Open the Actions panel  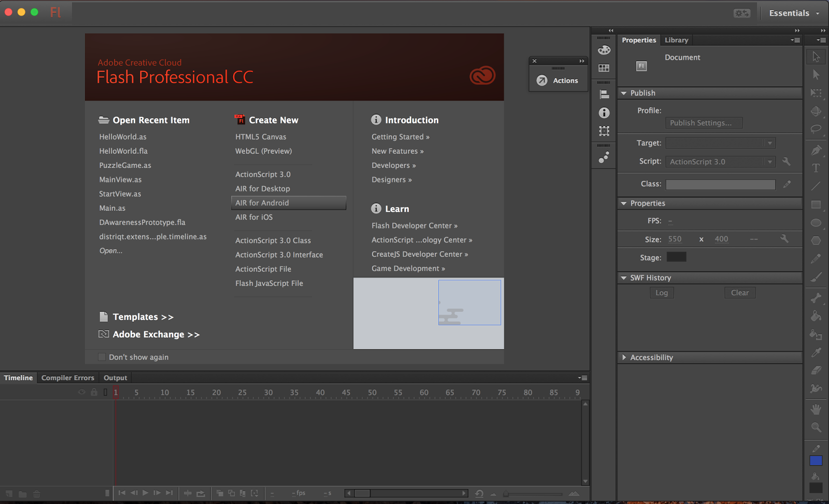558,80
